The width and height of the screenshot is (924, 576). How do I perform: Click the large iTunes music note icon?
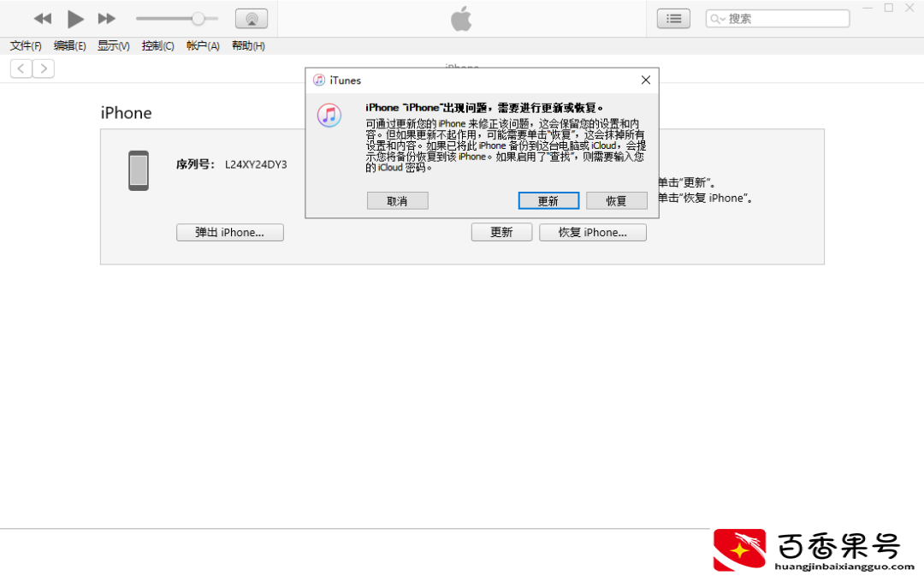(x=329, y=115)
